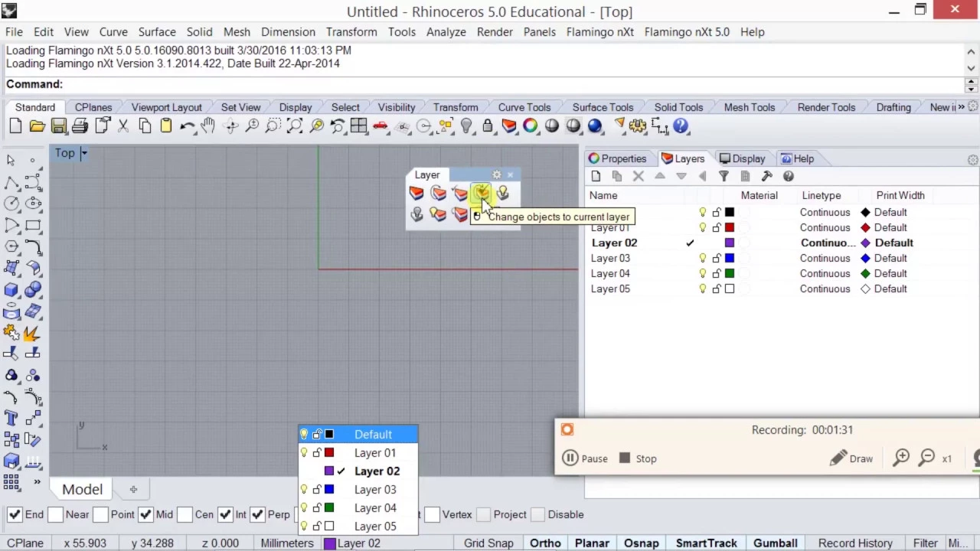Open a file with the folder icon

pos(37,126)
